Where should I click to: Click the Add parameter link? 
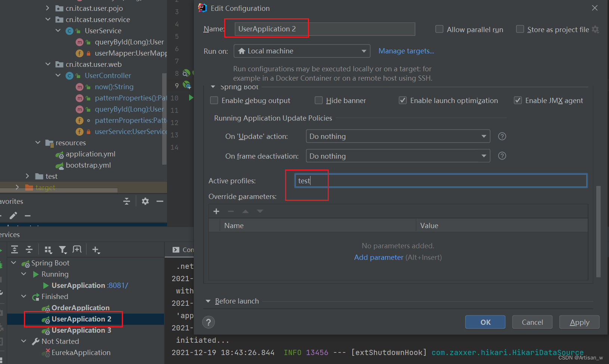click(x=378, y=257)
